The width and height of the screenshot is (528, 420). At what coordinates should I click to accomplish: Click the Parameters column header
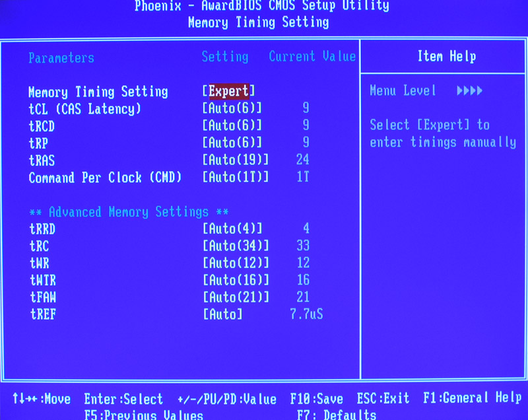(61, 58)
